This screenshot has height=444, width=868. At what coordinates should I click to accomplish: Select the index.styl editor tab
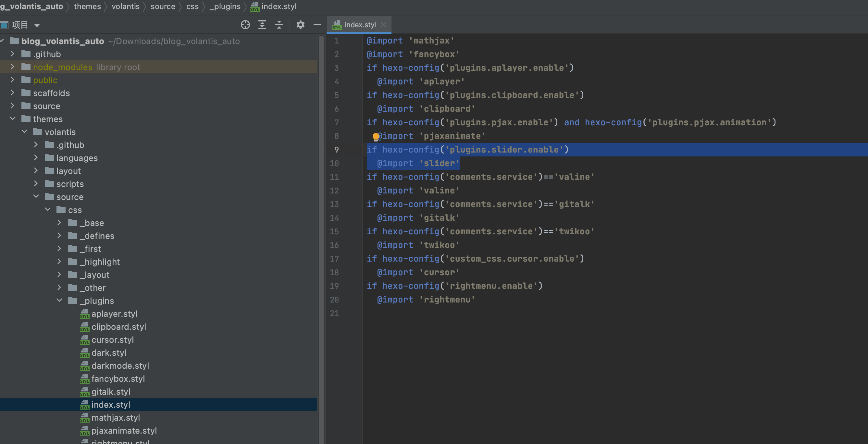[359, 25]
